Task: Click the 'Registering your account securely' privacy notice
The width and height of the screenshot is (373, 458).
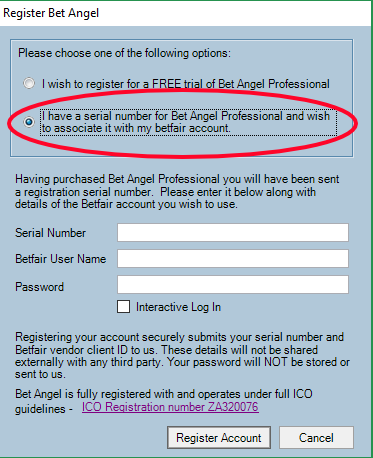Action: (182, 356)
